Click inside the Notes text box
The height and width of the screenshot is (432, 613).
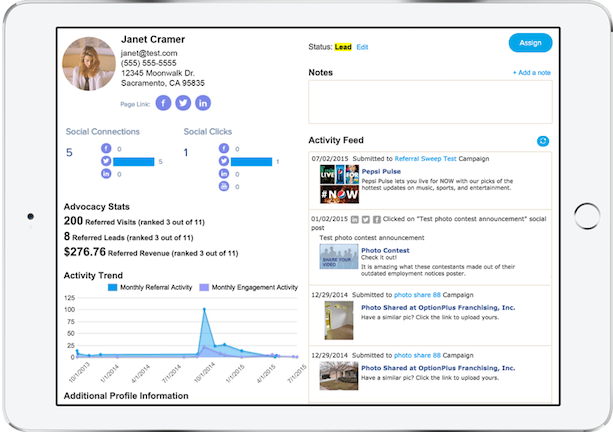click(x=430, y=102)
